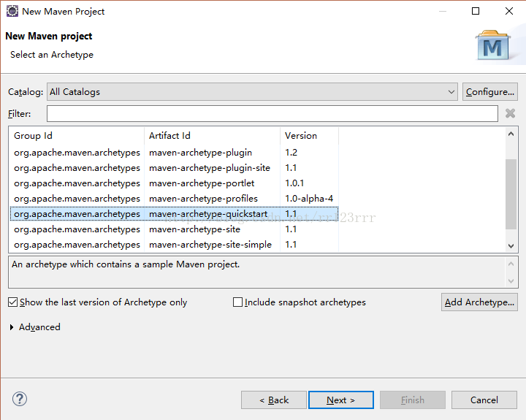
Task: Select the maven-archetype-portlet row
Action: coord(174,183)
